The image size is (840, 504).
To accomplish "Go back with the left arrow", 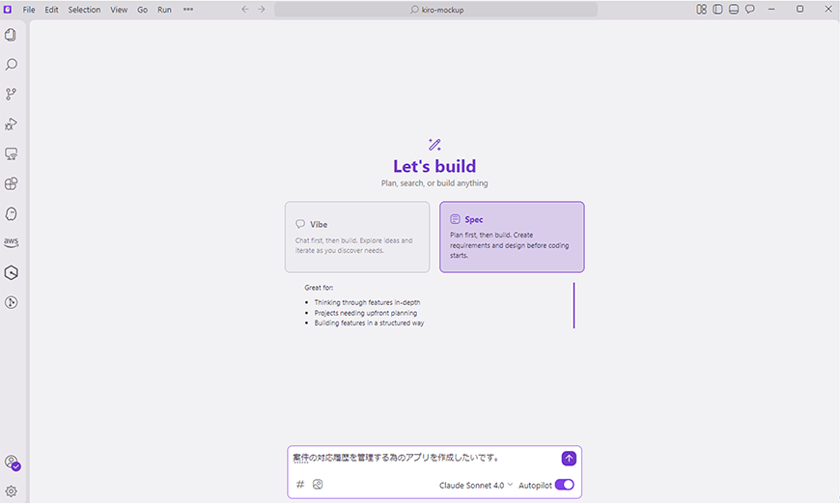I will 245,9.
